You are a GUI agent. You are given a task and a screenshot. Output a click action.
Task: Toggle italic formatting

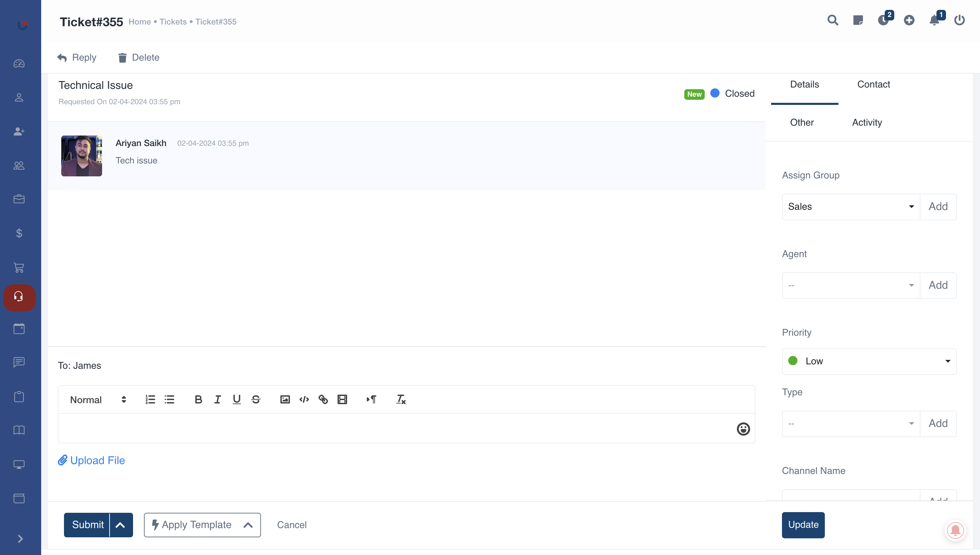pos(217,399)
